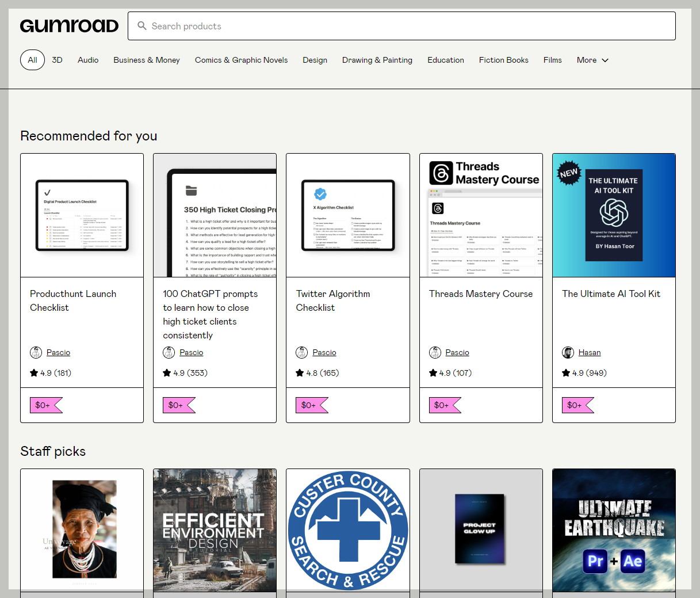Open Ultimate Earthquake staff pick
The width and height of the screenshot is (700, 598).
pos(614,530)
